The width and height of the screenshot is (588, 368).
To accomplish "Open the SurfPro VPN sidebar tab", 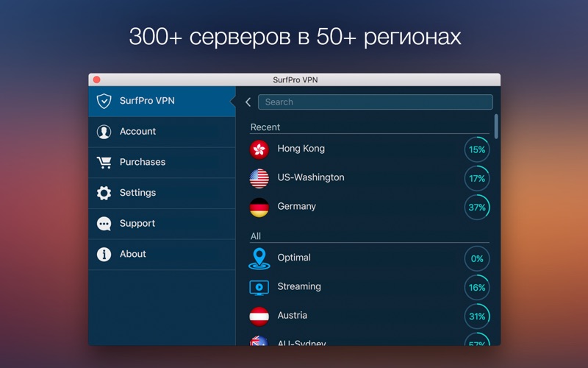I will pyautogui.click(x=162, y=101).
